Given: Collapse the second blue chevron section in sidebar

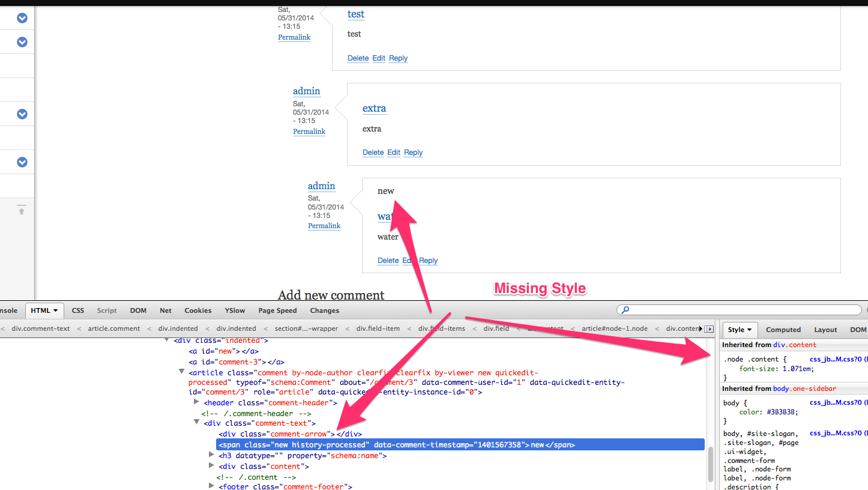Looking at the screenshot, I should [x=22, y=42].
